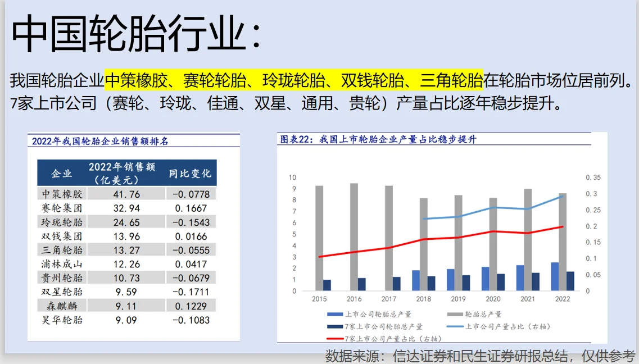Click the 2022年销售额（亿美元）column header

[122, 174]
